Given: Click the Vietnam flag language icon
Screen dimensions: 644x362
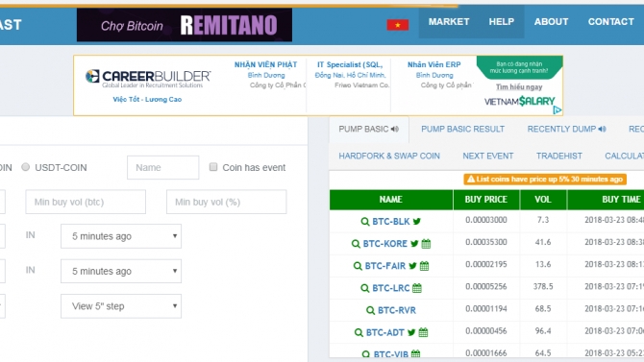Looking at the screenshot, I should [x=398, y=25].
